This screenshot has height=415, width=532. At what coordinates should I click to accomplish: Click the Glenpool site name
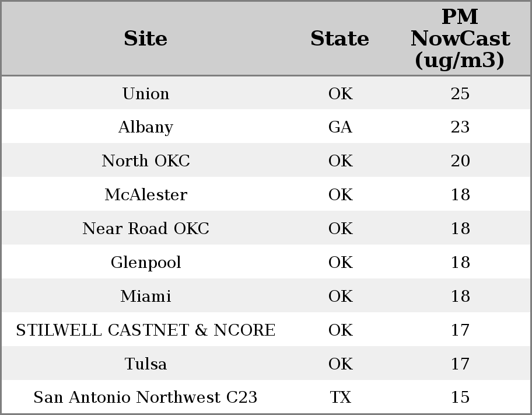(x=145, y=263)
